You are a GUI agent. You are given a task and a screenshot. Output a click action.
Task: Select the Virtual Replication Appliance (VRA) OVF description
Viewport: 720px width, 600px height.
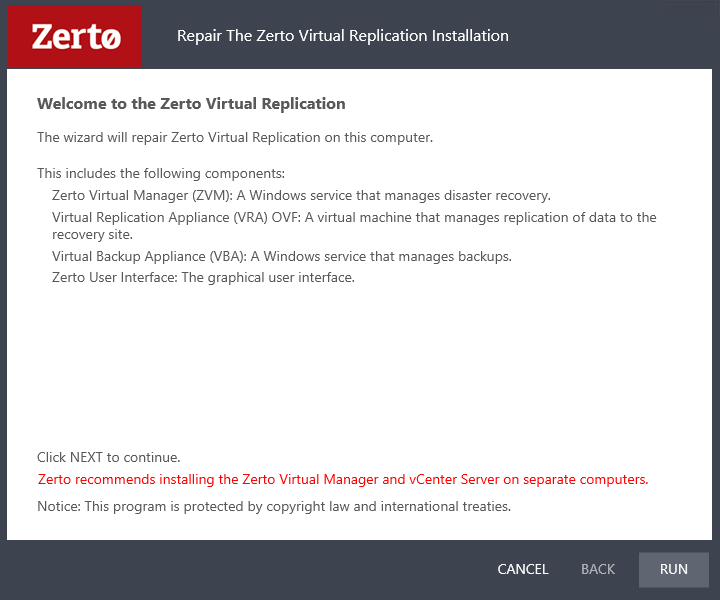(x=354, y=226)
